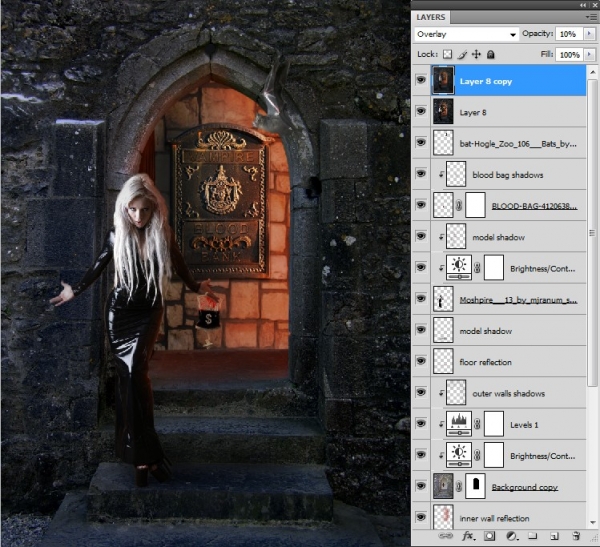Viewport: 600px width, 547px height.
Task: Open the Layers panel options menu
Action: (591, 17)
